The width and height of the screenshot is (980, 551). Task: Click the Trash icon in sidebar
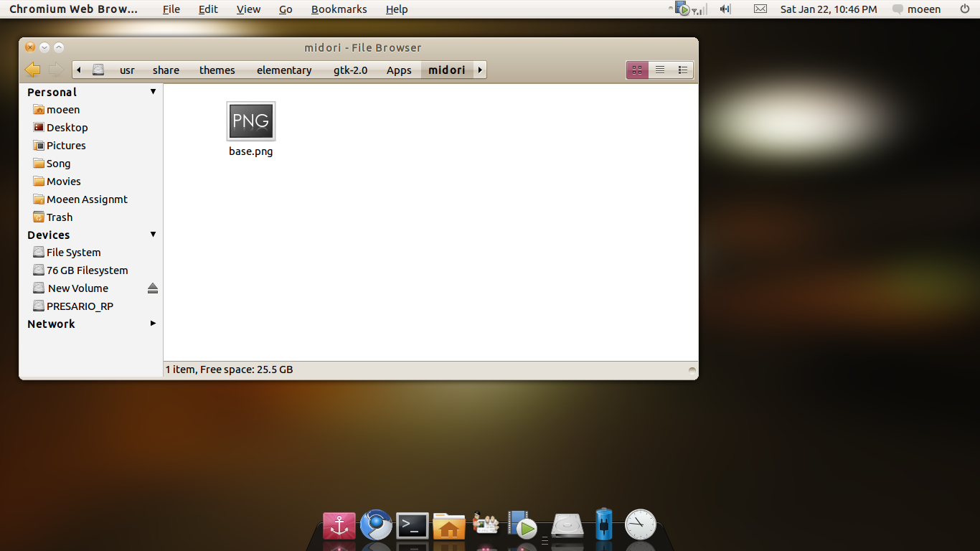(x=39, y=217)
